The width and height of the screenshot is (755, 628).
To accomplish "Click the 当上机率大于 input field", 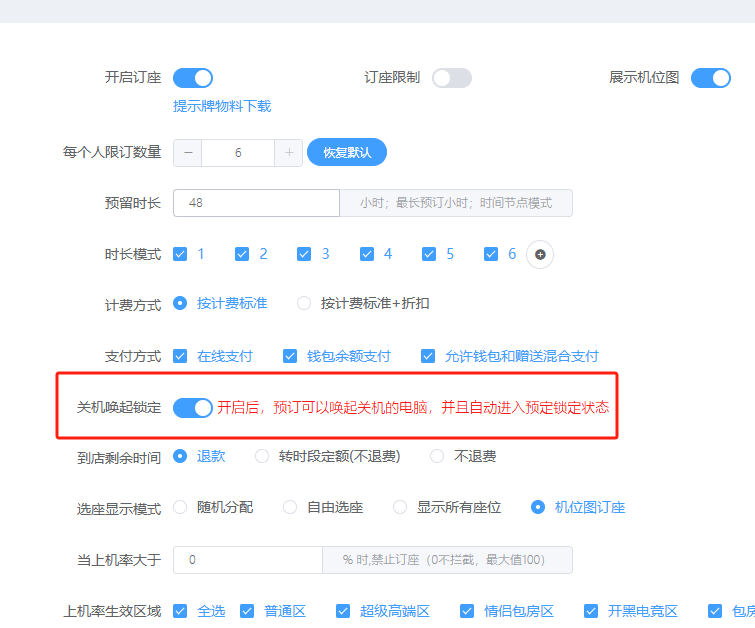I will 247,560.
